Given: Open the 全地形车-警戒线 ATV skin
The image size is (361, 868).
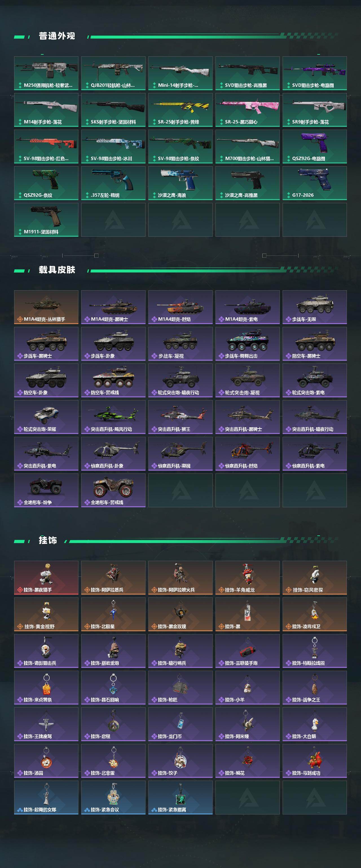Looking at the screenshot, I should 113,490.
